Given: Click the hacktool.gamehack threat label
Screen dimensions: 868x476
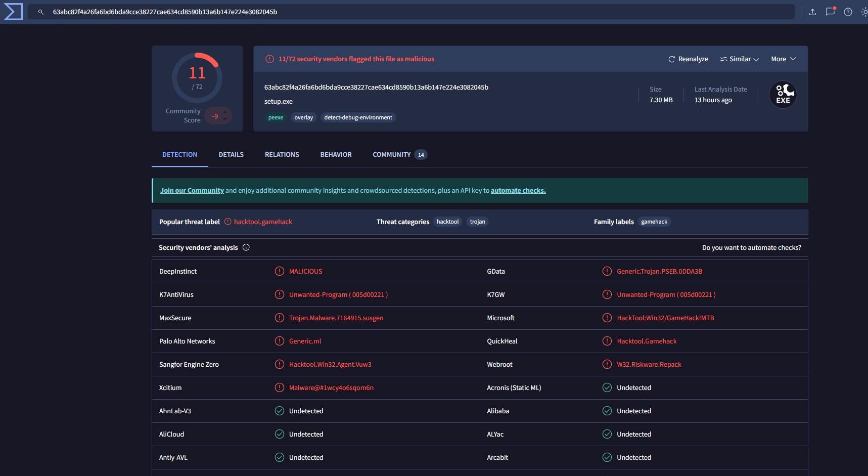Looking at the screenshot, I should [263, 222].
